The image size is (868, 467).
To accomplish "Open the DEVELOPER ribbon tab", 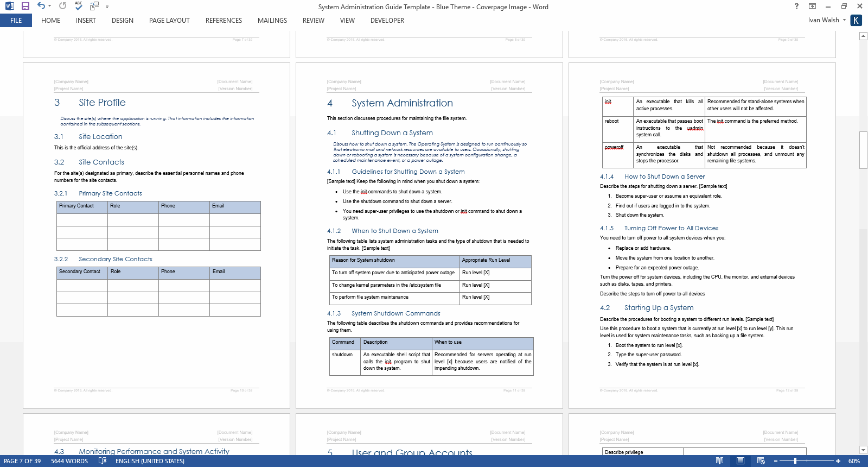I will click(387, 21).
